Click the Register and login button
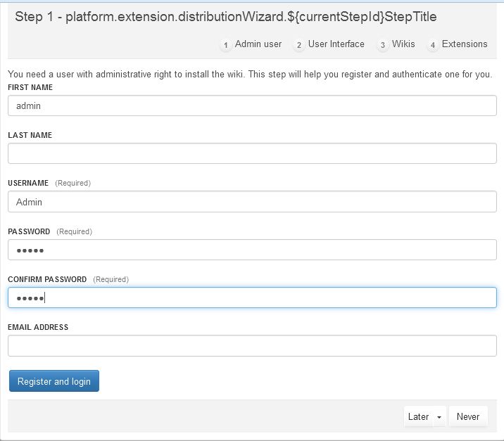504x441 pixels. 54,381
